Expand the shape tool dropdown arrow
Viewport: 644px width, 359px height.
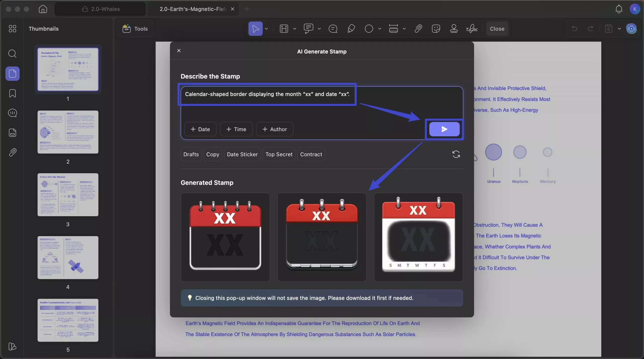[380, 29]
